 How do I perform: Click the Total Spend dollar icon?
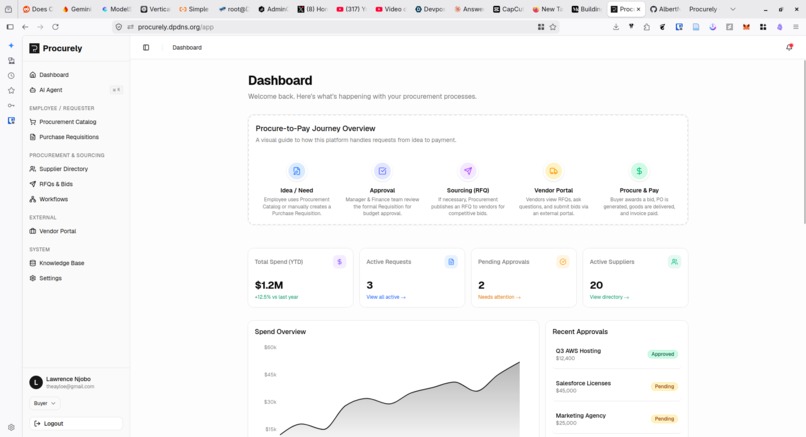[339, 262]
